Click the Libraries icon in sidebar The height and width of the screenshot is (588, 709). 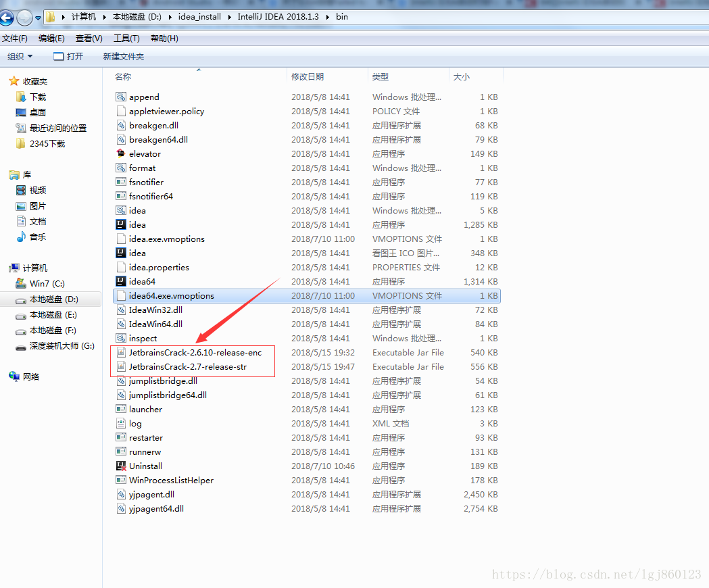click(14, 174)
